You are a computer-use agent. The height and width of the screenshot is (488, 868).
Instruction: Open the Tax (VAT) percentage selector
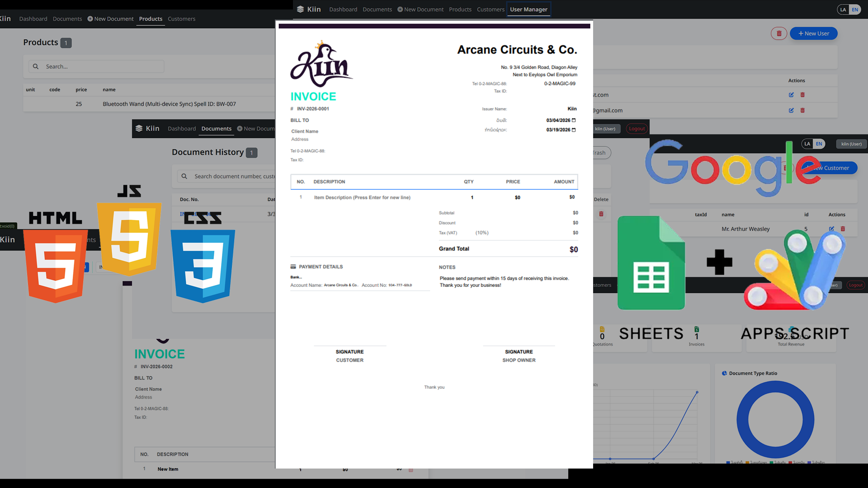coord(481,233)
